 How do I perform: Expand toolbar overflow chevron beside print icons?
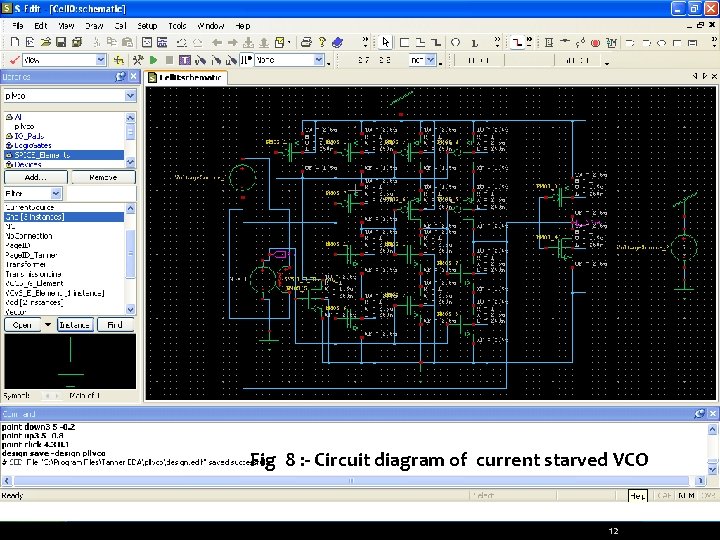click(365, 42)
